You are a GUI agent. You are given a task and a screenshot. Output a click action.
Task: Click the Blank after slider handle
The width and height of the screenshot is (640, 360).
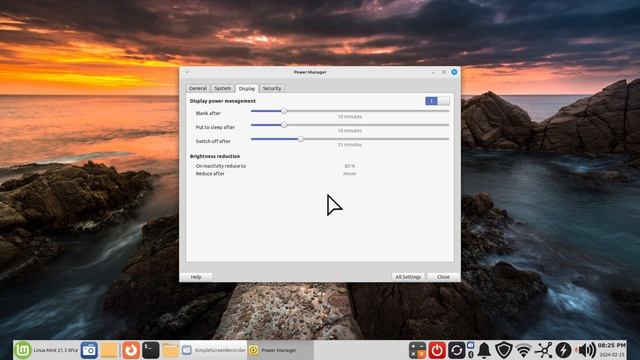click(x=284, y=111)
